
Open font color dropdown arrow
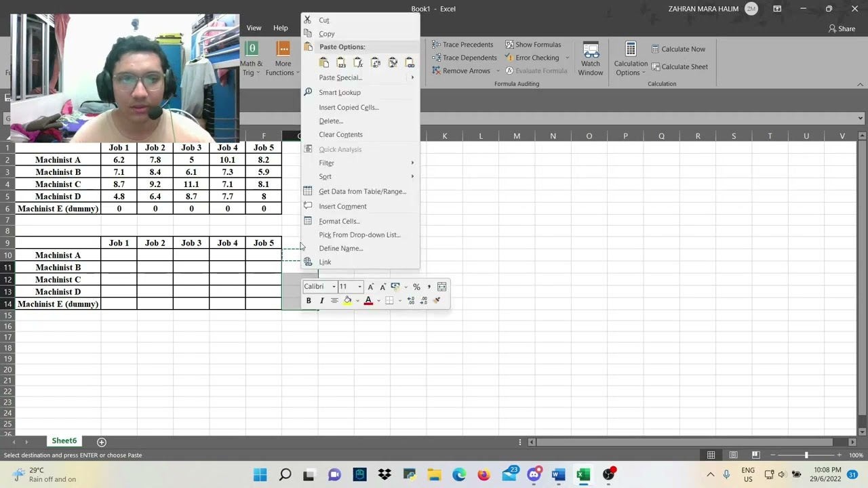(x=378, y=301)
